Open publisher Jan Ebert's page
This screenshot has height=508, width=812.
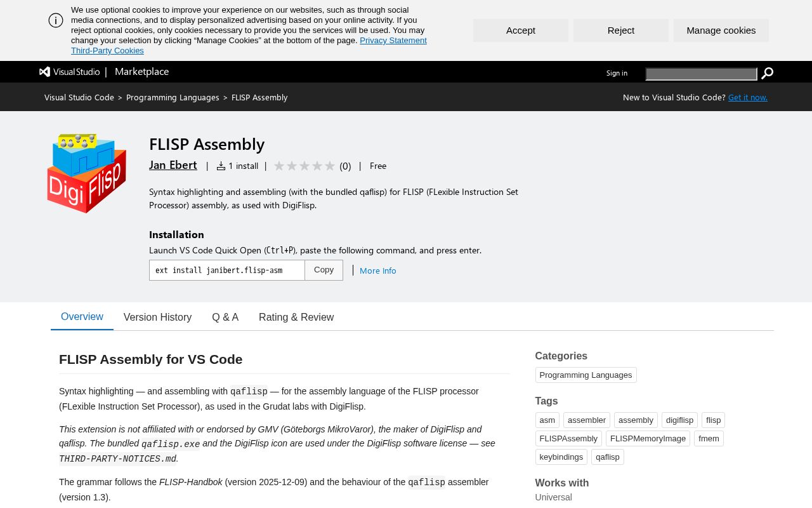click(173, 165)
